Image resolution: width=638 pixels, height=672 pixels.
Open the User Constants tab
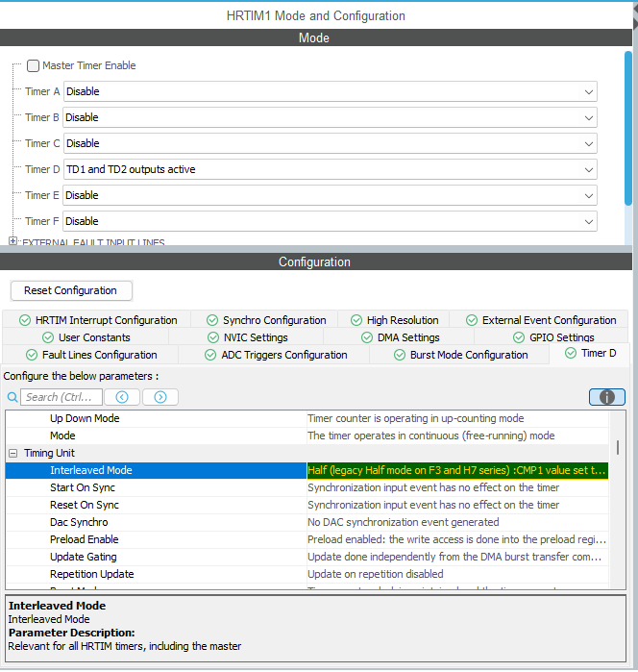tap(86, 337)
